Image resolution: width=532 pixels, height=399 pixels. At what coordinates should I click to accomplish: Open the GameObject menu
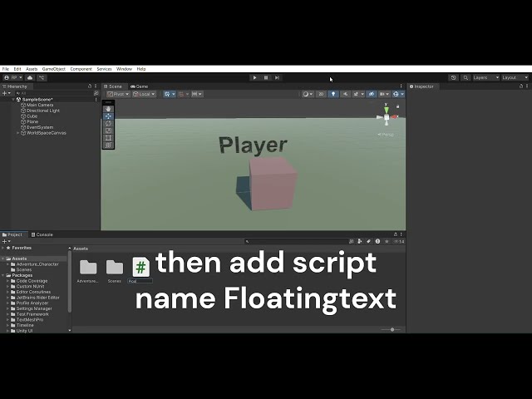tap(53, 69)
